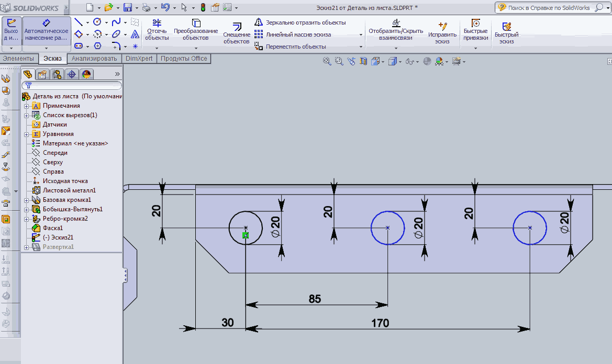
Task: Switch to the Элементы tab
Action: coord(18,59)
